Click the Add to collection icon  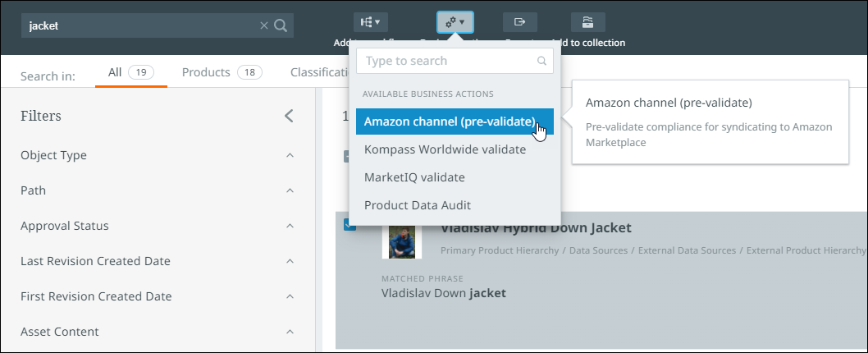587,22
